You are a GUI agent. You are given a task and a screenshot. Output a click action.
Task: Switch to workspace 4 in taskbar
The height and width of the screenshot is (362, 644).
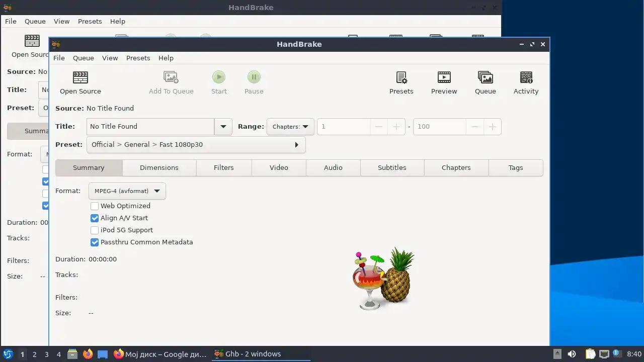(x=58, y=354)
